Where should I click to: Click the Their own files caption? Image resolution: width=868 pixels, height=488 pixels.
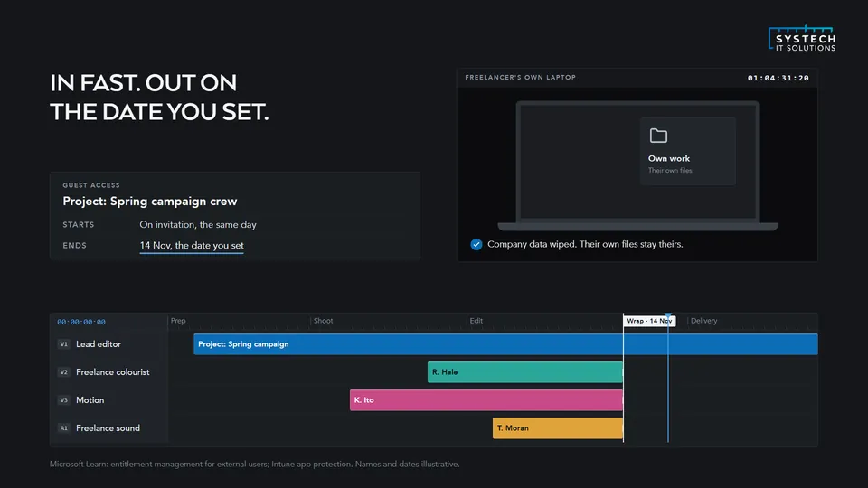[x=670, y=171]
